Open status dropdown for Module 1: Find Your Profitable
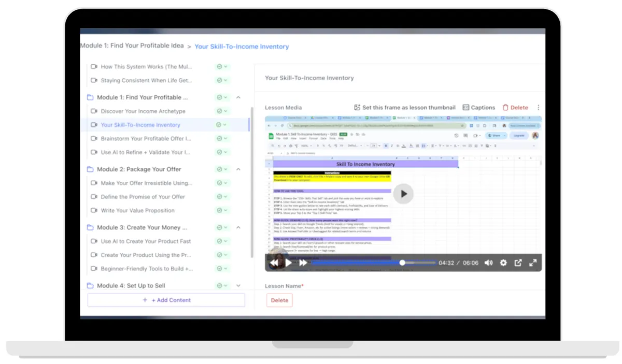 point(222,97)
